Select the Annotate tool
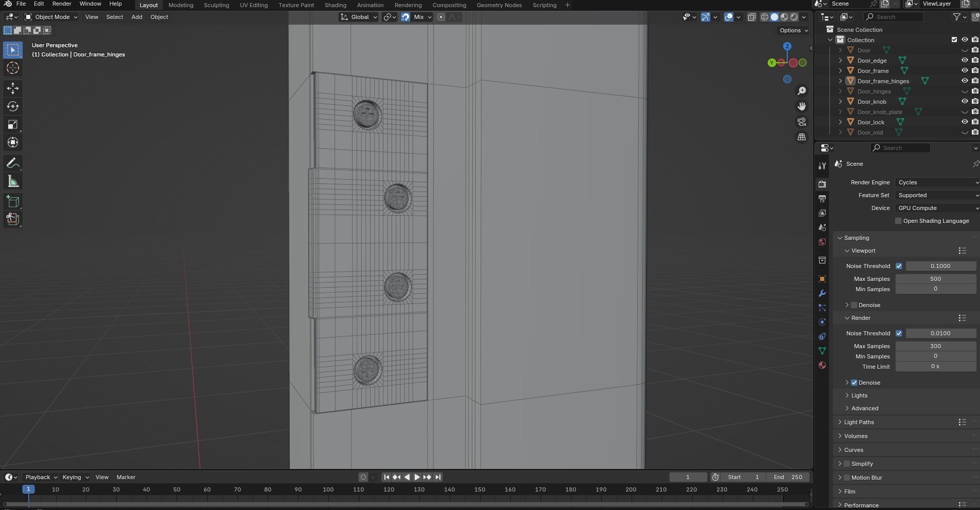The width and height of the screenshot is (980, 510). tap(13, 163)
